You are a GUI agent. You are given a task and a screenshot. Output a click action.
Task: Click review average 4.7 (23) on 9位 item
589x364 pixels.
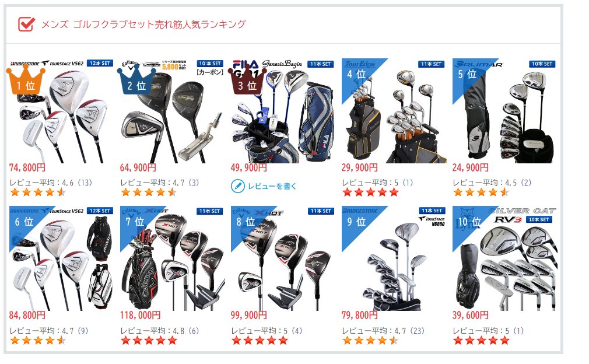tap(383, 331)
